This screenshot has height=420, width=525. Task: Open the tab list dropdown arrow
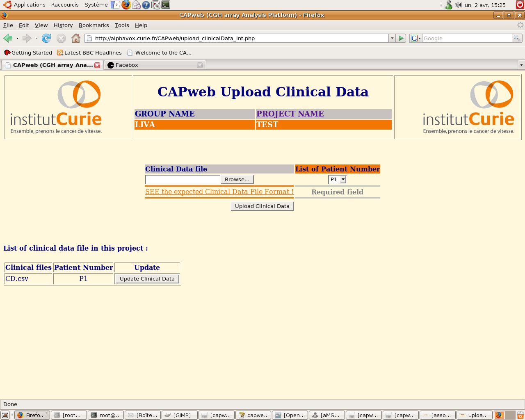pos(521,65)
